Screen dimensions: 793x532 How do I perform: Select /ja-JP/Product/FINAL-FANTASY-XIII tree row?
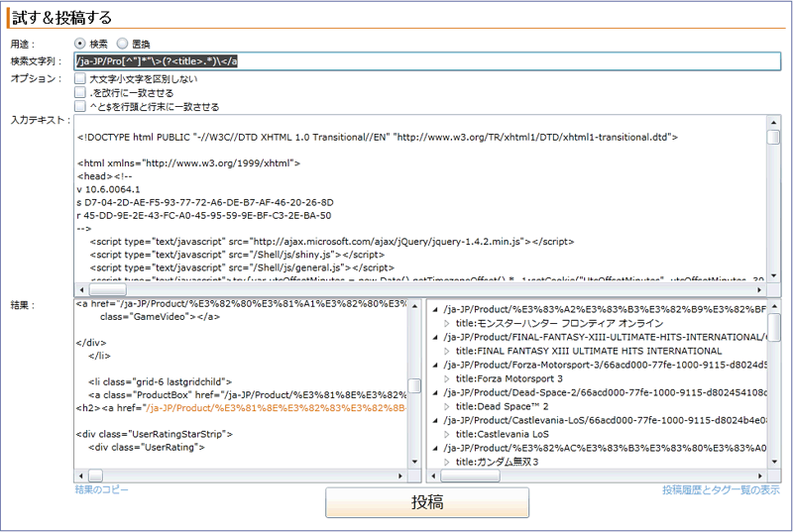pyautogui.click(x=605, y=337)
